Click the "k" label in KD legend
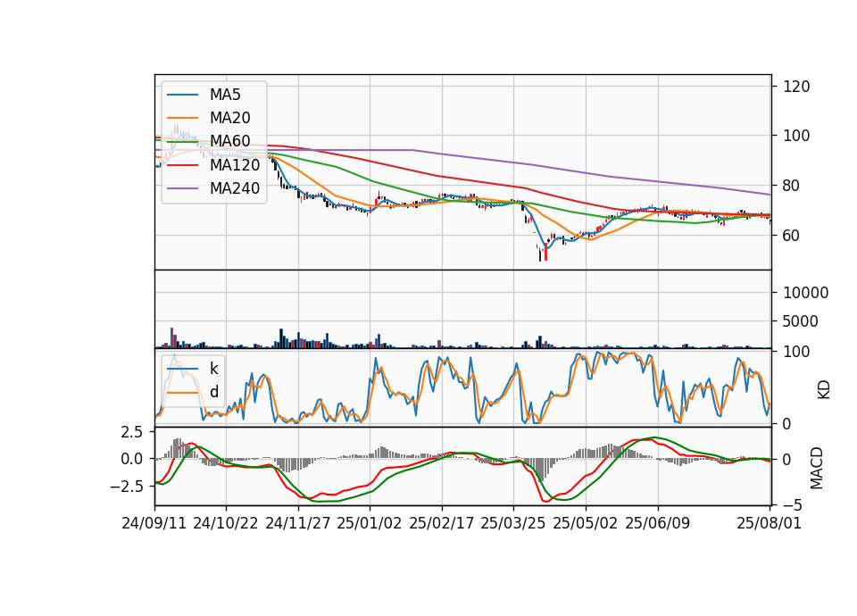Screen dimensions: 857x616 (x=213, y=369)
